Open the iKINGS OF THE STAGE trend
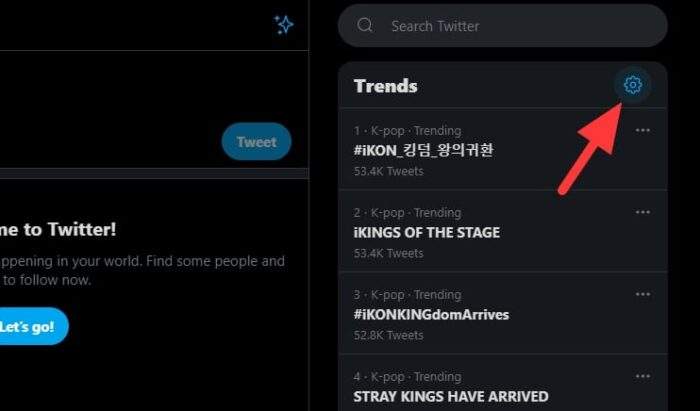Screen dimensions: 700x411 point(426,232)
